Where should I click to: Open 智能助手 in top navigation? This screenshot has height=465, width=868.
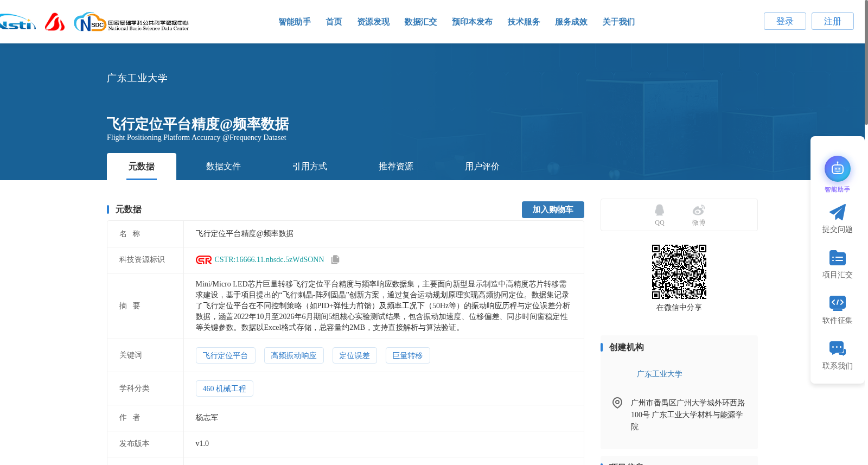point(295,22)
